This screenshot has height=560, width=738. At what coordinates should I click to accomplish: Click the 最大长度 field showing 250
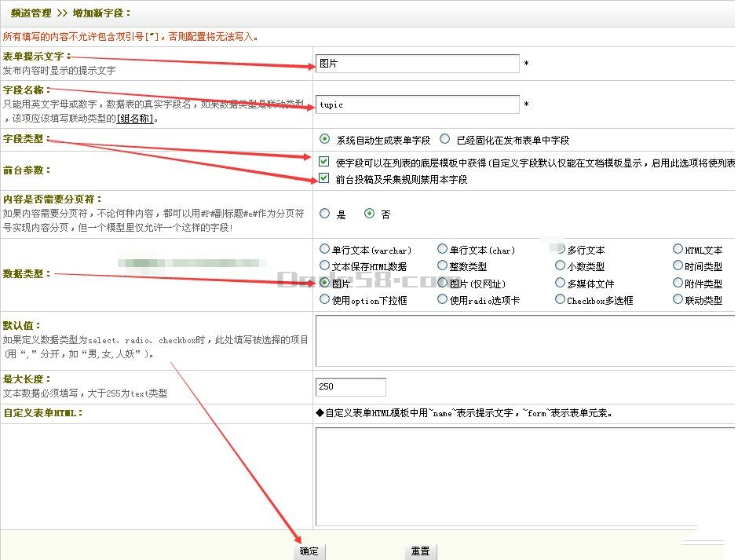(x=350, y=387)
